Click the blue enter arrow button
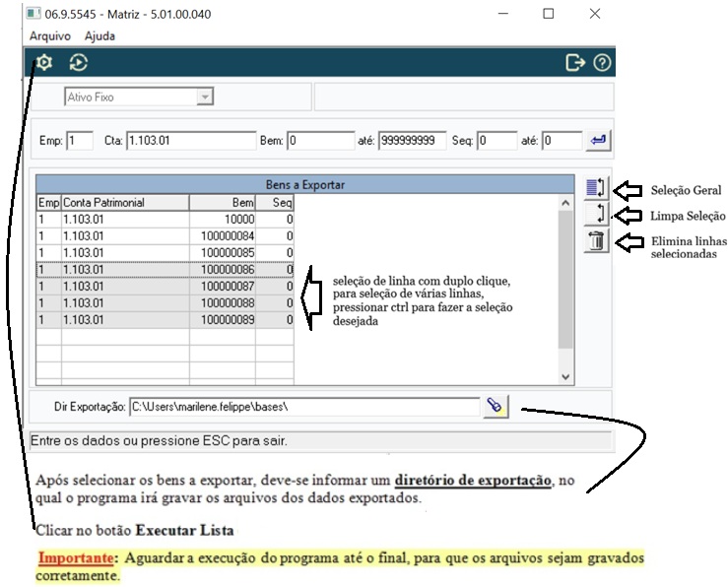The image size is (728, 587). click(x=598, y=140)
